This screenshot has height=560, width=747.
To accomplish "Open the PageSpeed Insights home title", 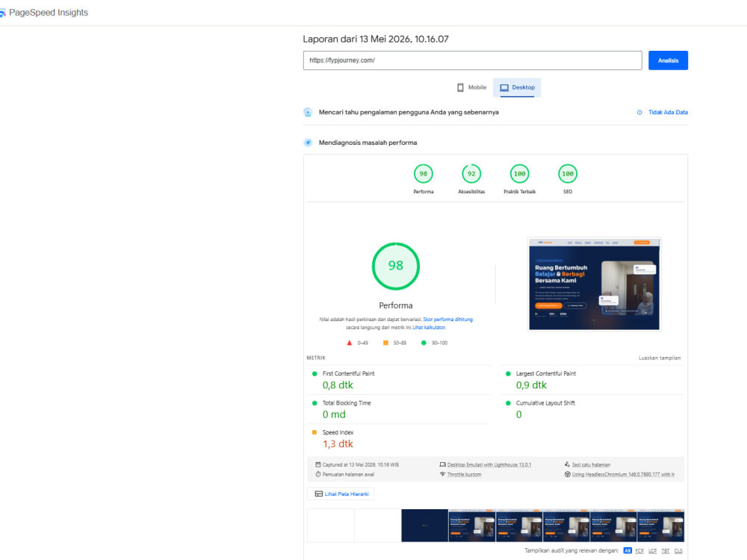I will click(48, 13).
